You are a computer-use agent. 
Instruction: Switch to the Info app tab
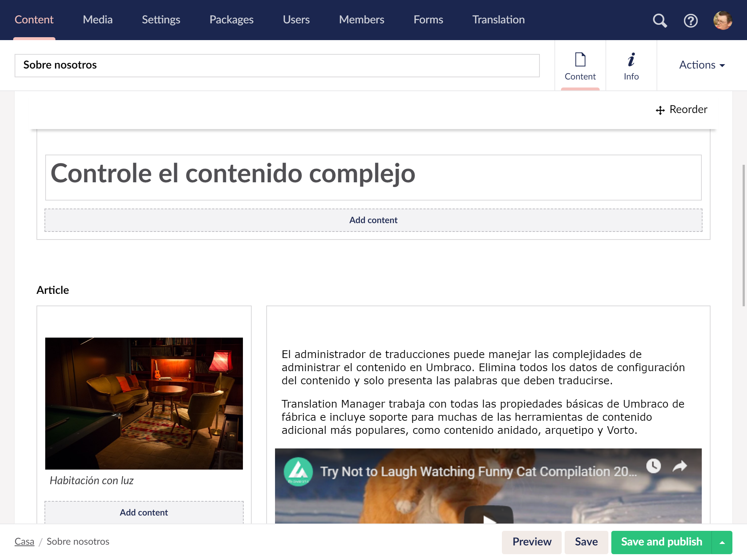(631, 66)
